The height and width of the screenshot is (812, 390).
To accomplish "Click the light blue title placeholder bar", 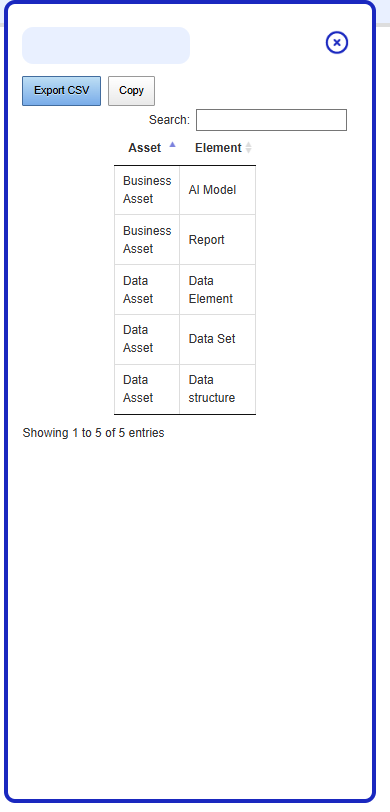I will [106, 46].
